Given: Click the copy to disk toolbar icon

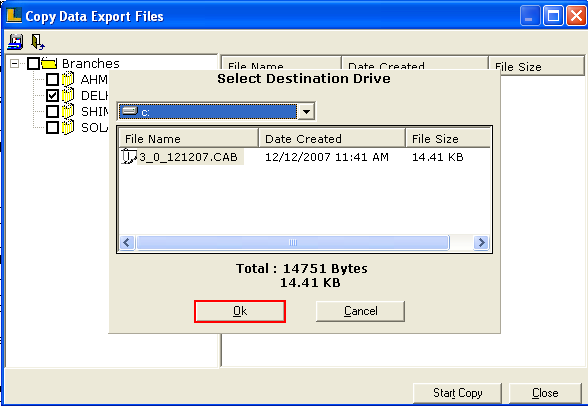Looking at the screenshot, I should point(15,42).
